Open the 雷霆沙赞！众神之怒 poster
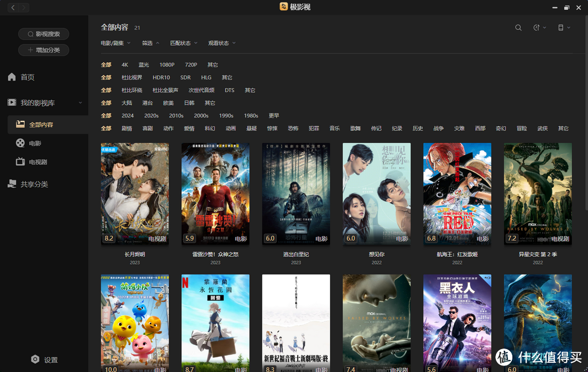Screen dimensions: 588x372 [x=215, y=194]
